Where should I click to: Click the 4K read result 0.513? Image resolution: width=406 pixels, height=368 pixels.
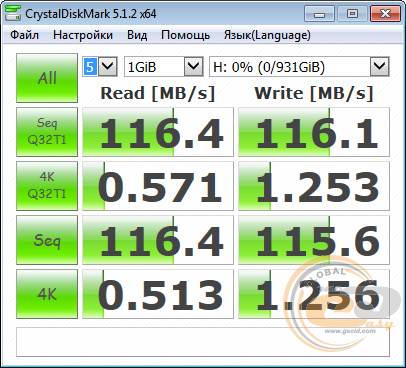coord(158,294)
